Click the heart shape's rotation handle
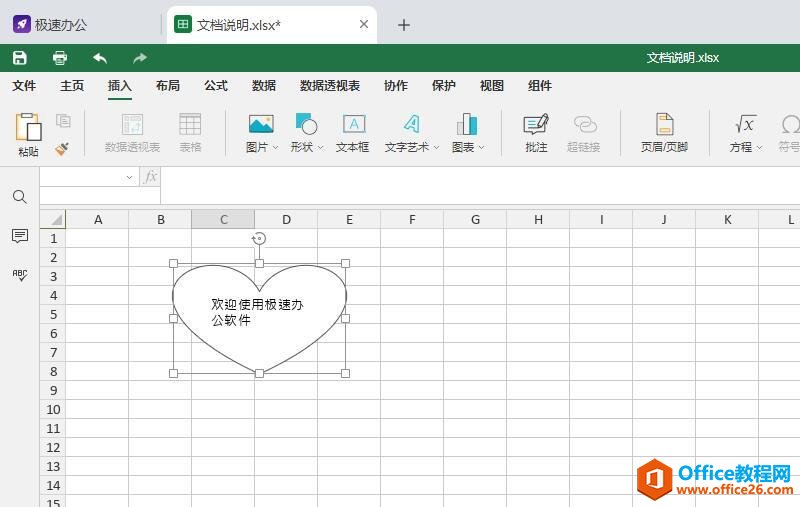The height and width of the screenshot is (507, 800). pyautogui.click(x=259, y=238)
